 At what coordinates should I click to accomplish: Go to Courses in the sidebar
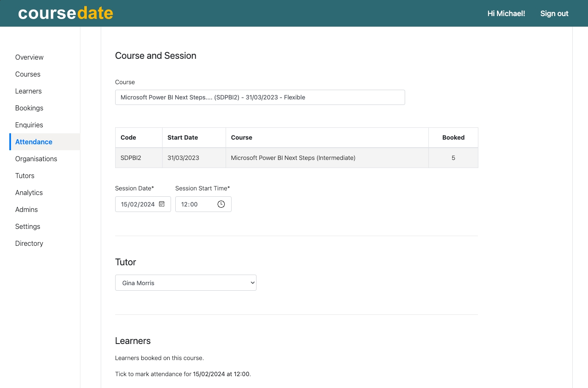[28, 74]
